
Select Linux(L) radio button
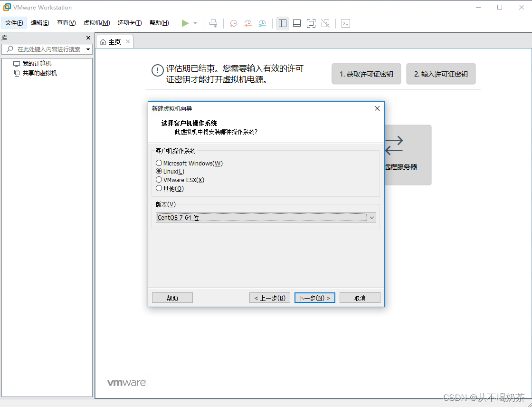pyautogui.click(x=159, y=171)
